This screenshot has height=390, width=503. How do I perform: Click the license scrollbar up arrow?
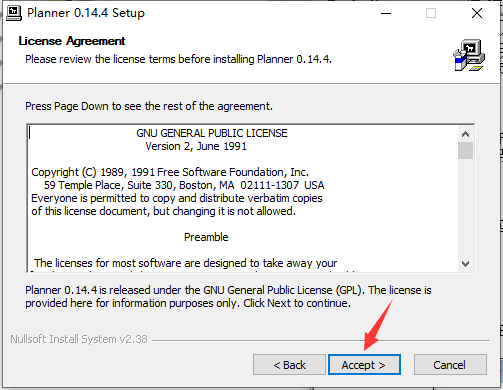465,134
